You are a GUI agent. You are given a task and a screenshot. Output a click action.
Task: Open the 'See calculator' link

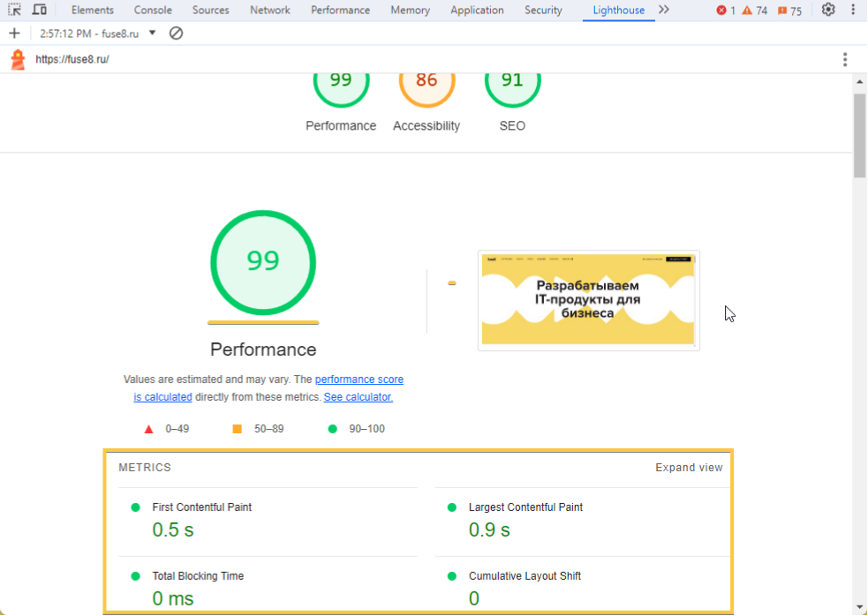(x=358, y=397)
